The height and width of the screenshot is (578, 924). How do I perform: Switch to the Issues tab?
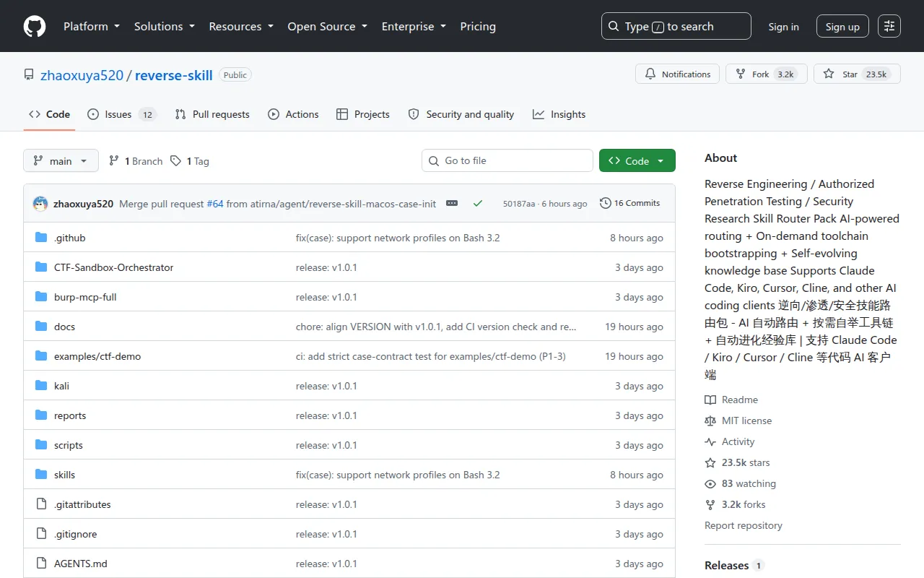(x=121, y=114)
